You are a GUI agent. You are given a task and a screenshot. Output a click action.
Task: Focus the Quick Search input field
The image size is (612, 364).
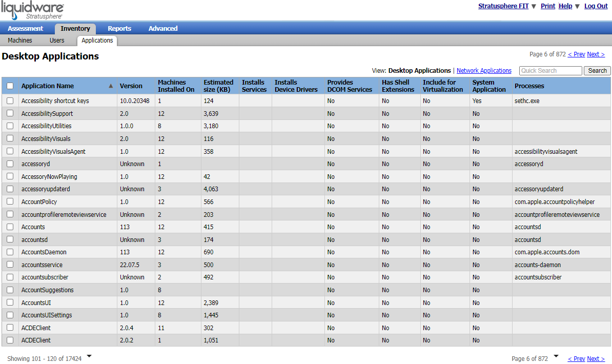click(550, 71)
